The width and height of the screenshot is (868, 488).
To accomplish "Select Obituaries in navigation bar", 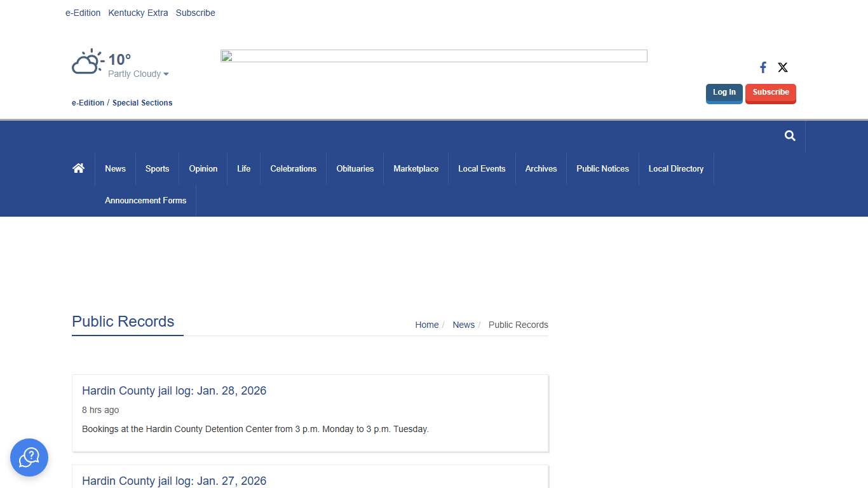I will pyautogui.click(x=355, y=169).
